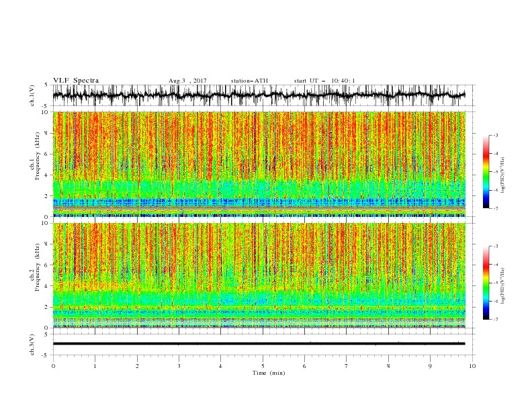Screen dimensions: 532x411
Task: Click inside the ch.1 frequency spectrogram
Action: (259, 164)
